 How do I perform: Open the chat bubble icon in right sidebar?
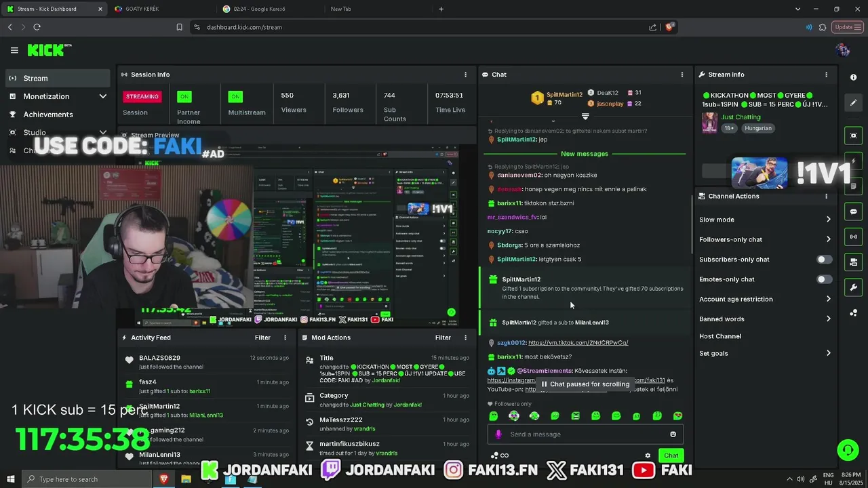point(853,211)
